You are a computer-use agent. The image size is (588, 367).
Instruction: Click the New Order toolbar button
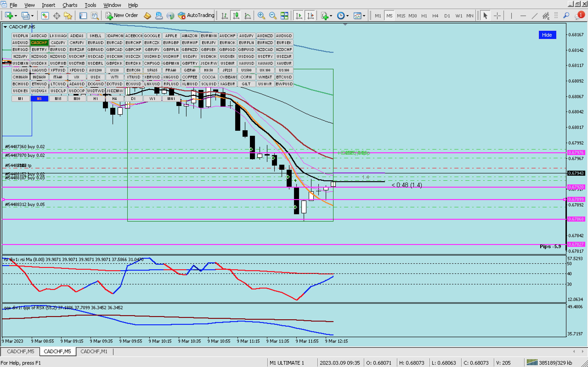[122, 16]
